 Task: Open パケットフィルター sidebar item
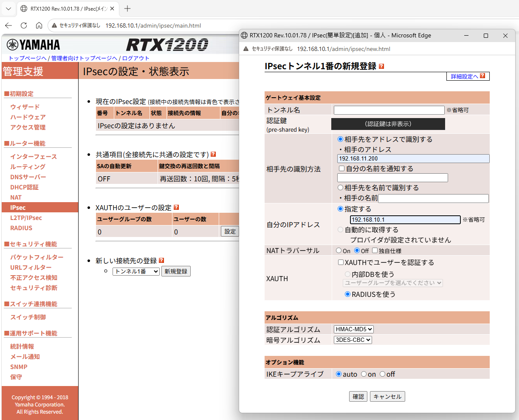(x=37, y=257)
